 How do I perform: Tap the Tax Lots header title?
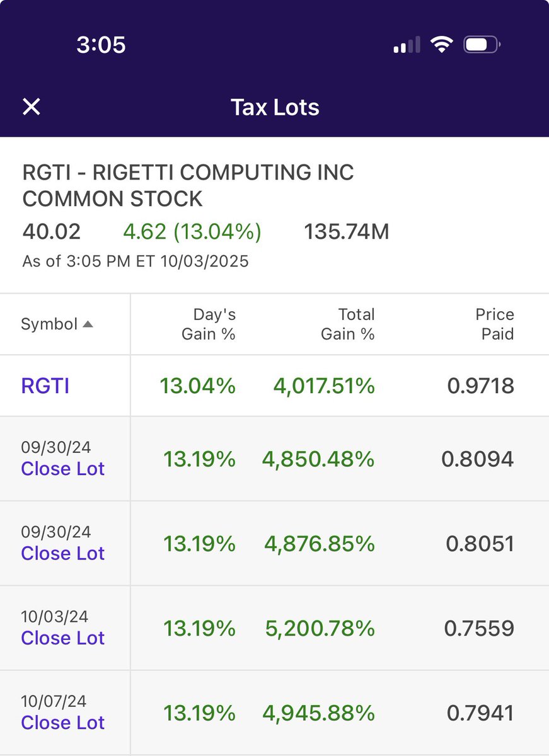(275, 107)
